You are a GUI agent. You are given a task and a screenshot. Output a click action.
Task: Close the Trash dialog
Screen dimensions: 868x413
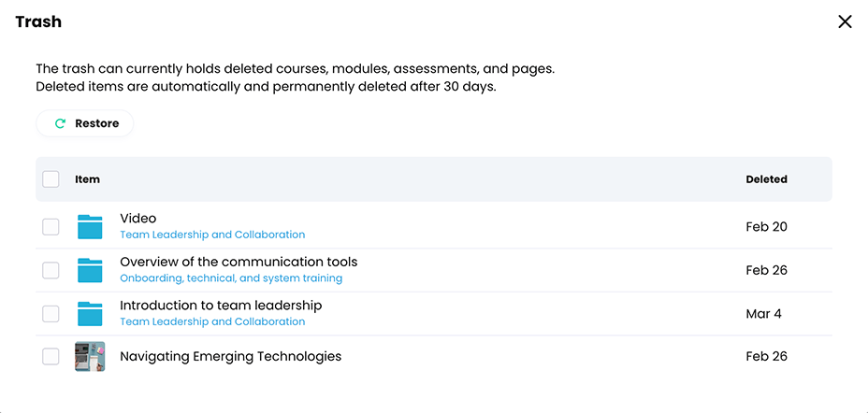[845, 21]
